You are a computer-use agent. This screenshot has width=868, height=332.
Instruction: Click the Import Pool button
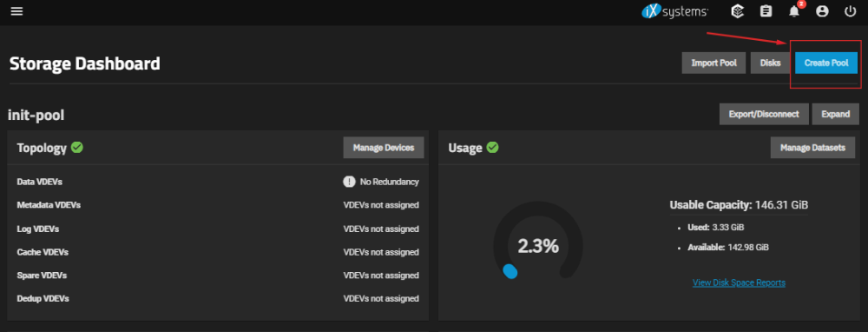(713, 63)
